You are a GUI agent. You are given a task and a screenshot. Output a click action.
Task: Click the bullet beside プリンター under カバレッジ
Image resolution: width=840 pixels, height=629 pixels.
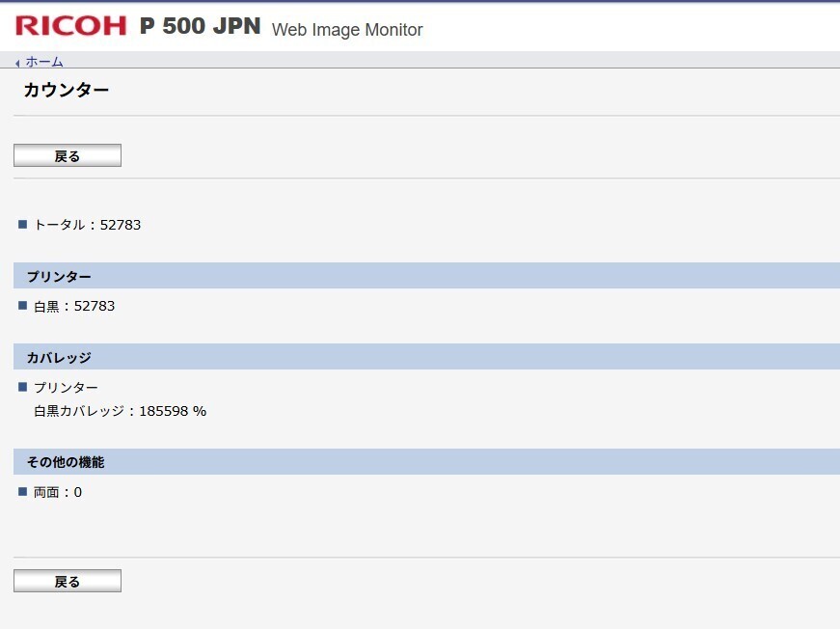pyautogui.click(x=23, y=387)
